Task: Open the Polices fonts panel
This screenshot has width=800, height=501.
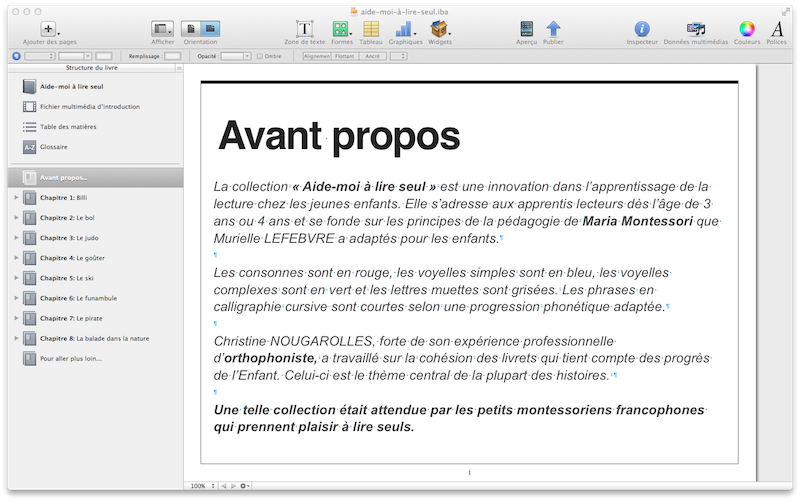Action: pos(777,29)
